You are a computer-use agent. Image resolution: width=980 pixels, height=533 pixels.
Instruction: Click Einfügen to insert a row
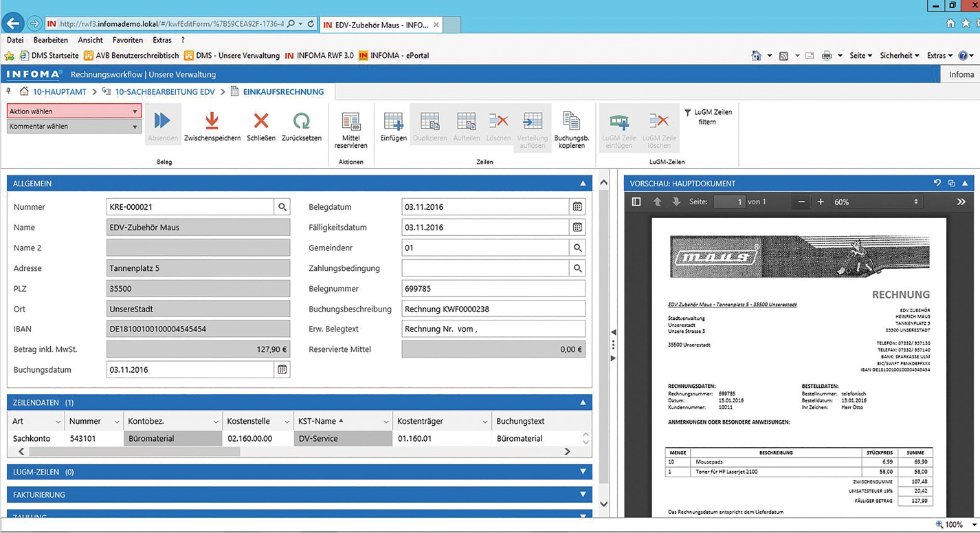(x=393, y=122)
